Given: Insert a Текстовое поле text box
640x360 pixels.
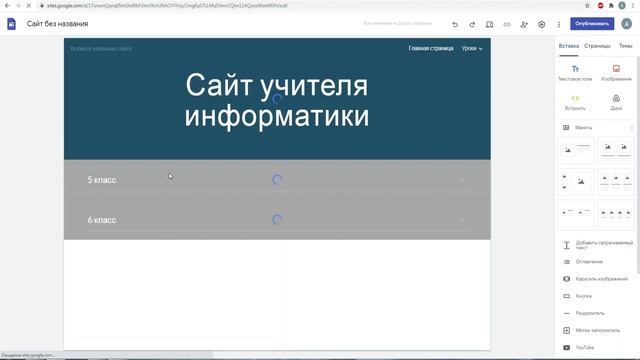Looking at the screenshot, I should (575, 73).
